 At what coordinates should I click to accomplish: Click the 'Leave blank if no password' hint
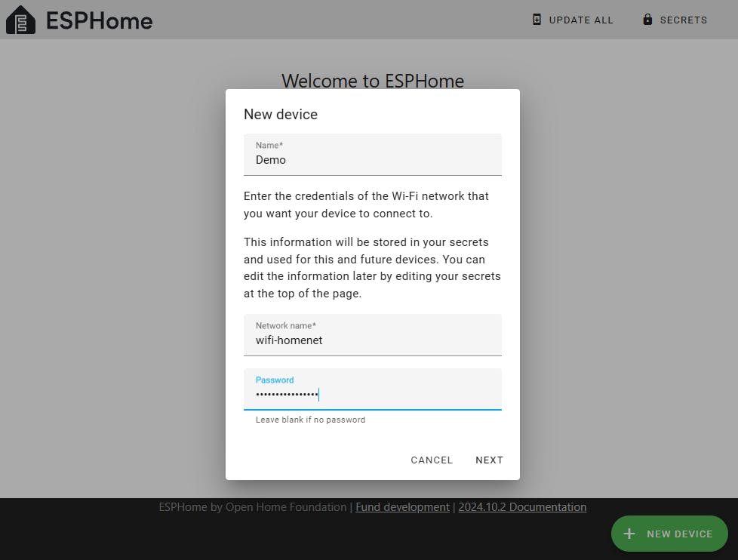[310, 420]
